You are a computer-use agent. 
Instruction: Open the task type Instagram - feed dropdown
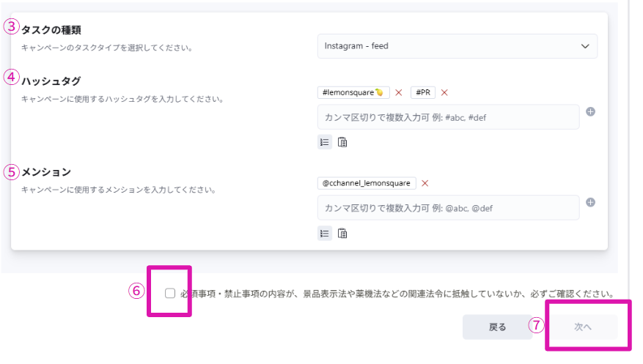click(447, 45)
